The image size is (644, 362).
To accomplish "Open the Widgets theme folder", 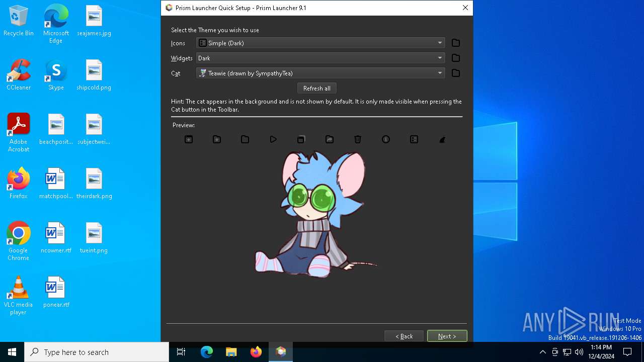I will [456, 58].
